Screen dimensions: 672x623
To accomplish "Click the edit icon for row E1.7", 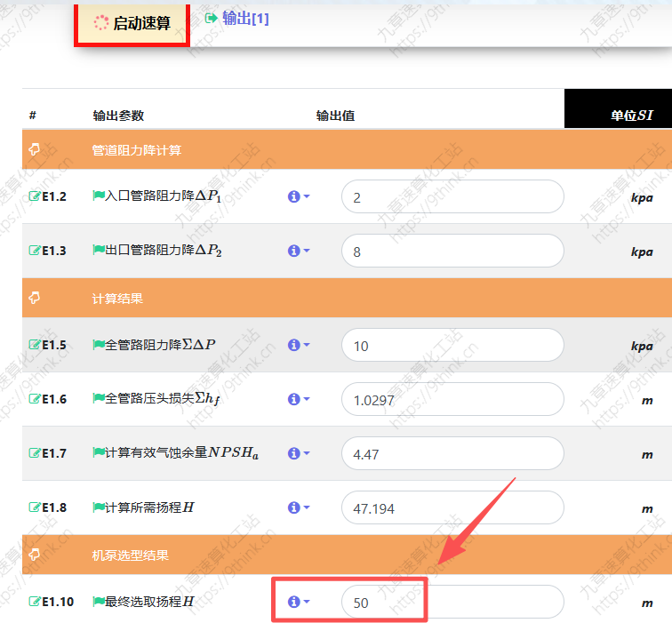I will (35, 453).
